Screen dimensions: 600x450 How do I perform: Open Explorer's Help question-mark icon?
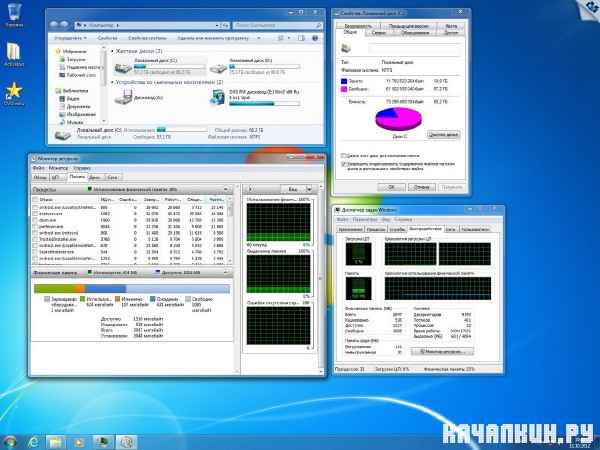pos(315,38)
